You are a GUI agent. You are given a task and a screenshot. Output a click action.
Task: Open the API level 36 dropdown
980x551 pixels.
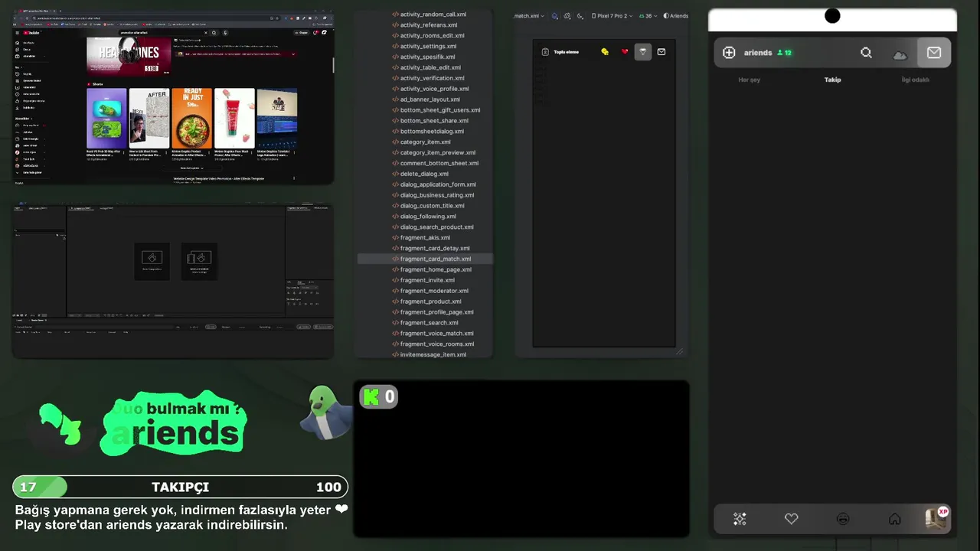click(648, 15)
